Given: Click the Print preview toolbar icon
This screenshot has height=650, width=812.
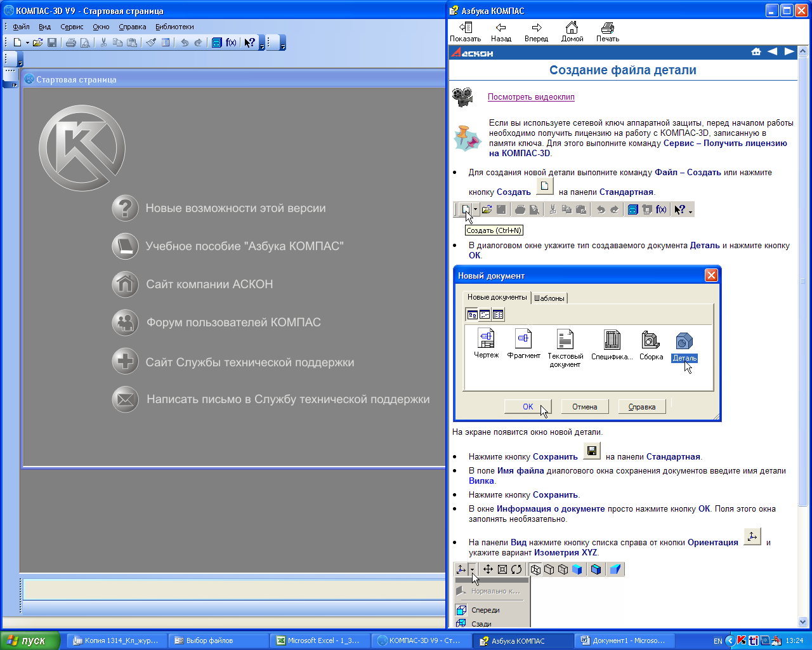Looking at the screenshot, I should (85, 43).
